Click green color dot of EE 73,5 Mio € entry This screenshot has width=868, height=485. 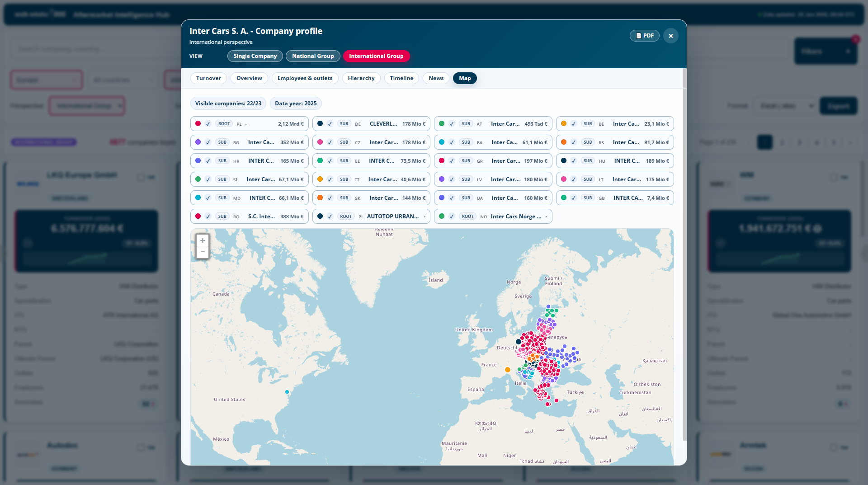[320, 160]
